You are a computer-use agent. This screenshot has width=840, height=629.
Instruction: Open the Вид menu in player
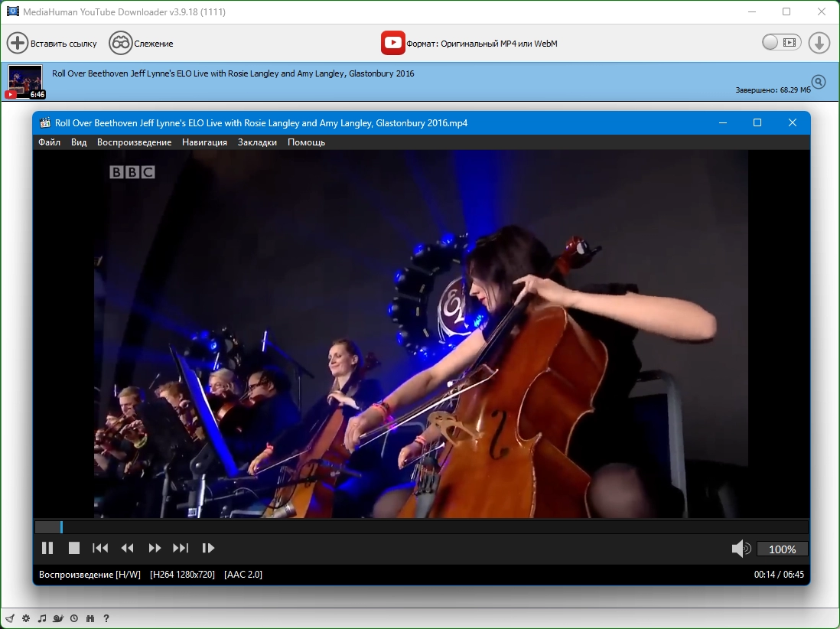pos(79,142)
